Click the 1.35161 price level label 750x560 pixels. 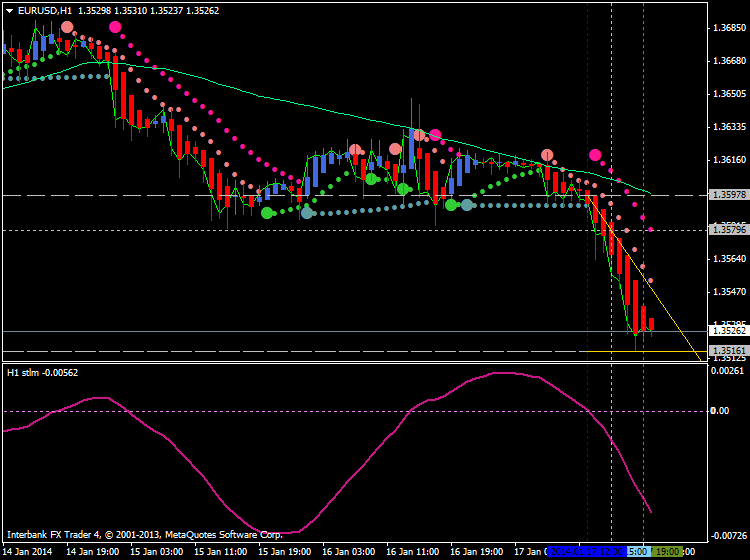click(725, 350)
